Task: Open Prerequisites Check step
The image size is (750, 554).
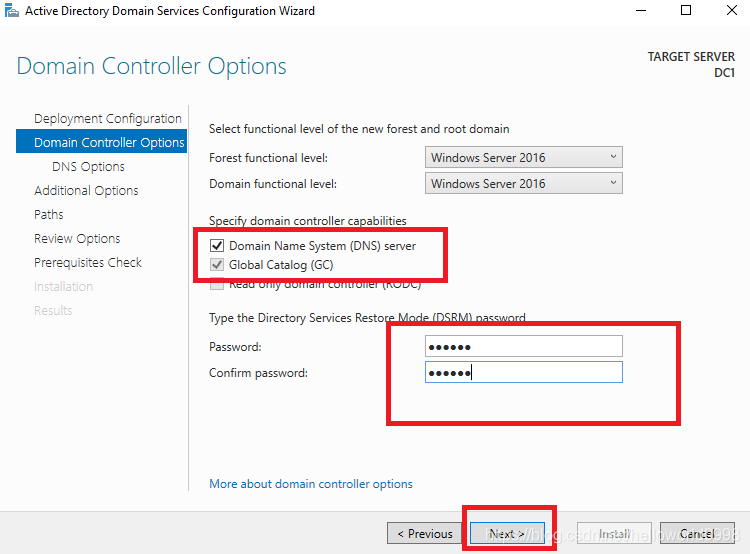Action: (x=88, y=262)
